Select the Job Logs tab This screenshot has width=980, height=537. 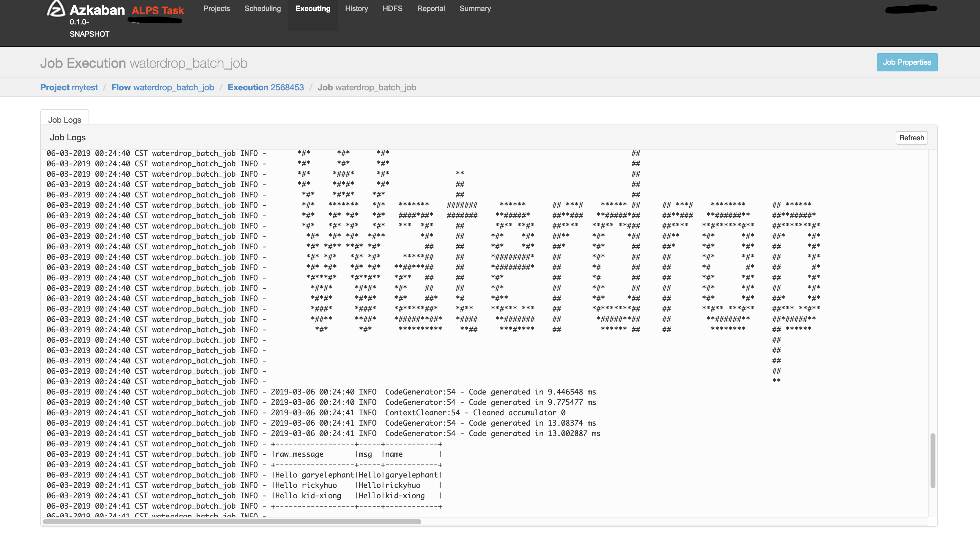click(64, 120)
